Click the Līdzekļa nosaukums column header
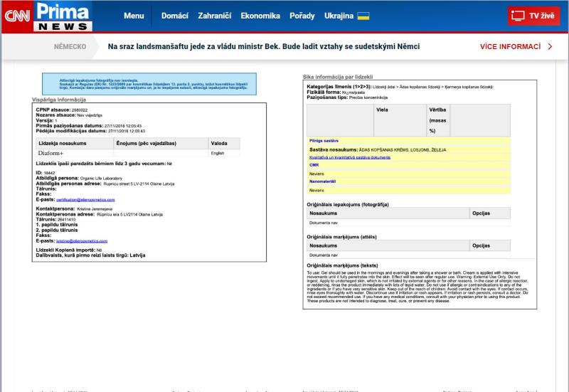Screen dimensions: 569x392 [x=75, y=144]
